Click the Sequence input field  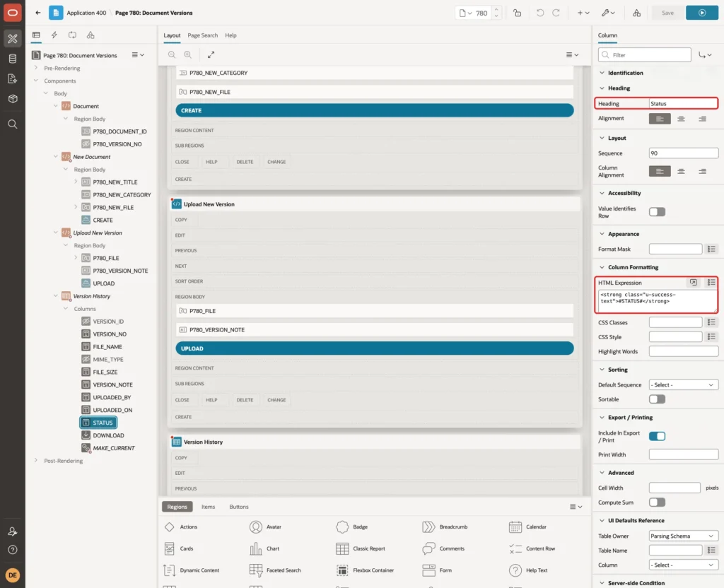[684, 153]
